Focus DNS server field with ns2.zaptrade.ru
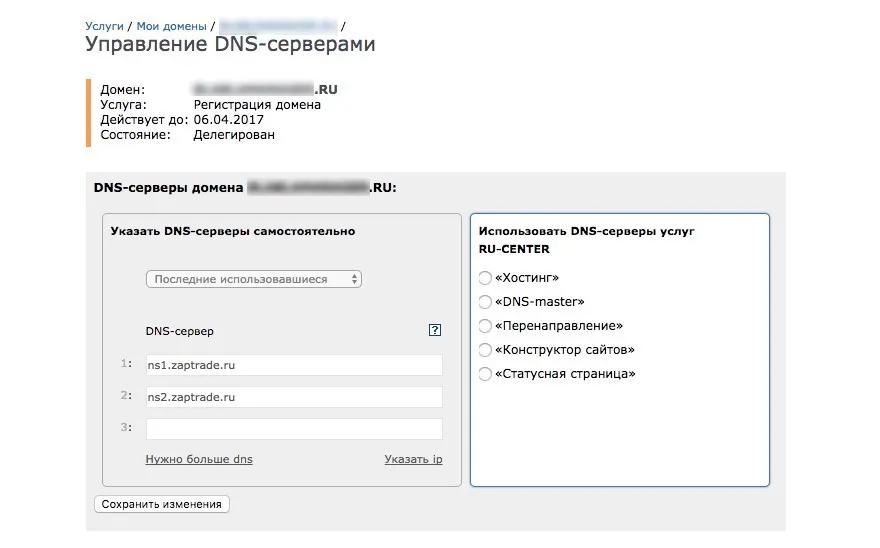 coord(294,397)
